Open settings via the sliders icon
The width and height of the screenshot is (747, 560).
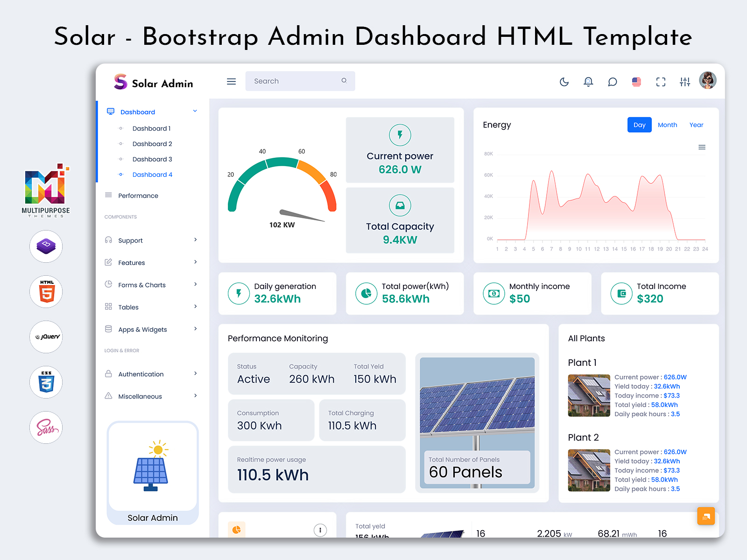click(x=685, y=81)
